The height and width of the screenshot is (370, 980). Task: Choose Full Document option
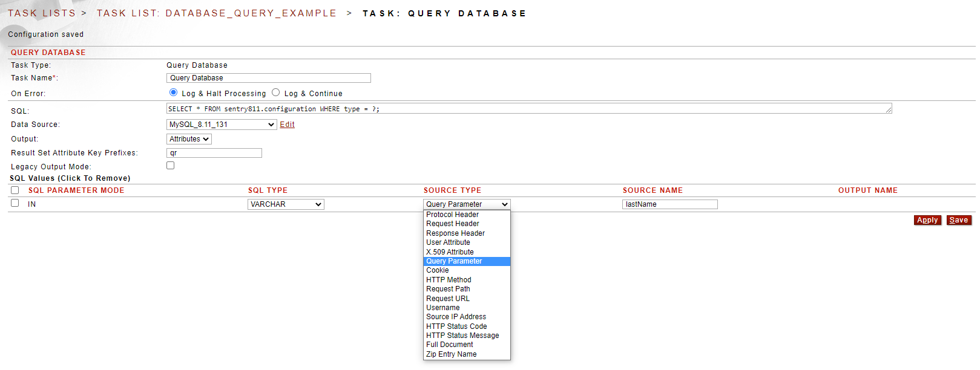pyautogui.click(x=467, y=345)
